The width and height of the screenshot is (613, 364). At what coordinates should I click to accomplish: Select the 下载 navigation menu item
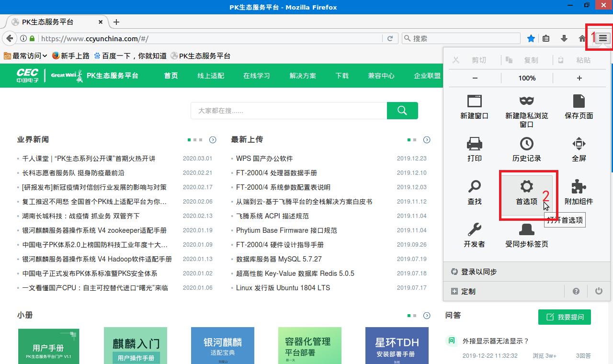(341, 75)
